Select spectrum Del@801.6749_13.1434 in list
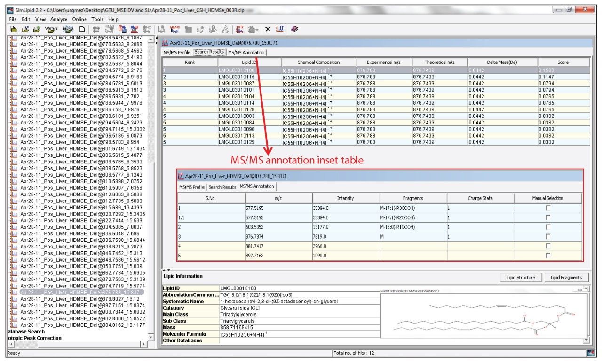 pyautogui.click(x=82, y=148)
